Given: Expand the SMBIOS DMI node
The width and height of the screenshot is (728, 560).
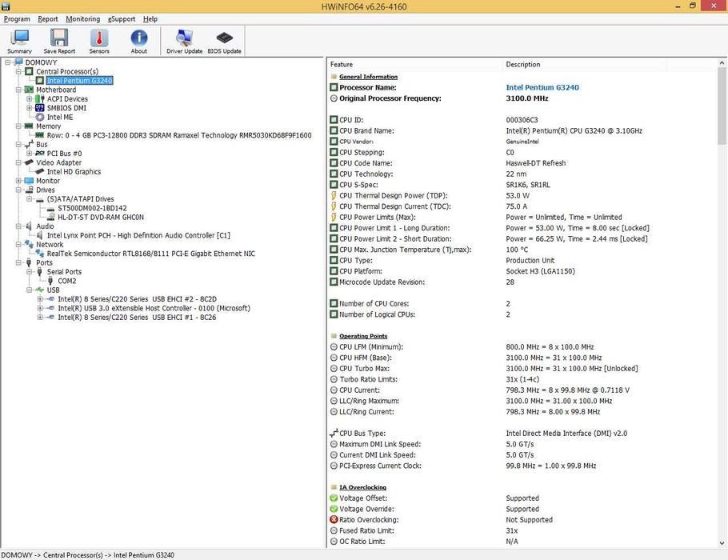Looking at the screenshot, I should coord(30,108).
